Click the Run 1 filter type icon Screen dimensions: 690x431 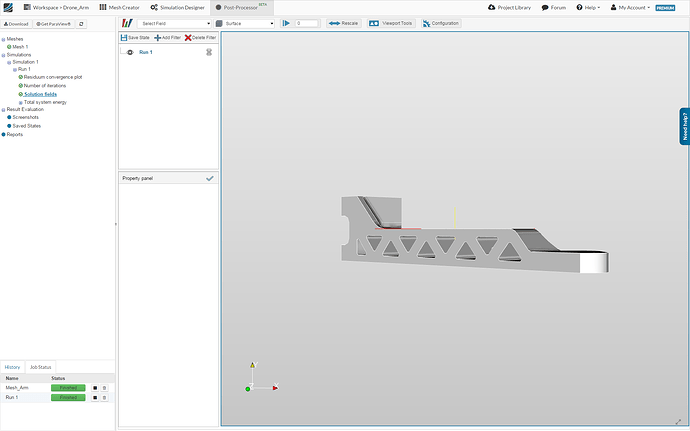tap(209, 52)
